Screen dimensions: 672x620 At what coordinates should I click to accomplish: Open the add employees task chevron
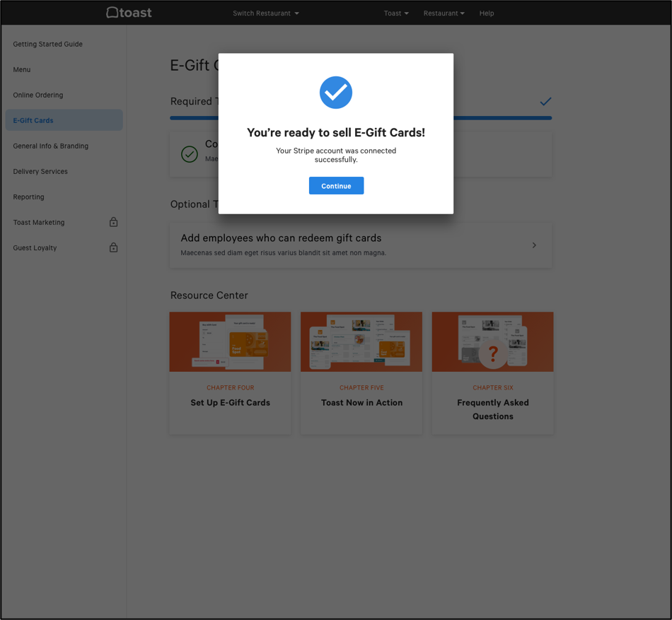pos(534,245)
